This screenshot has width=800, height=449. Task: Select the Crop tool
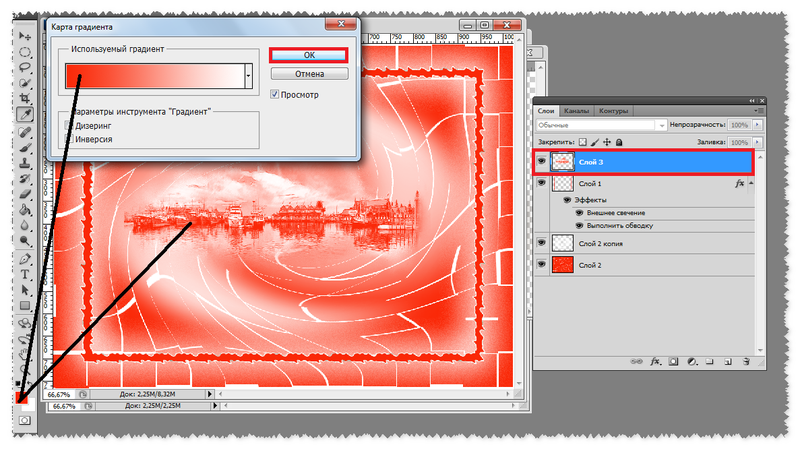point(24,98)
